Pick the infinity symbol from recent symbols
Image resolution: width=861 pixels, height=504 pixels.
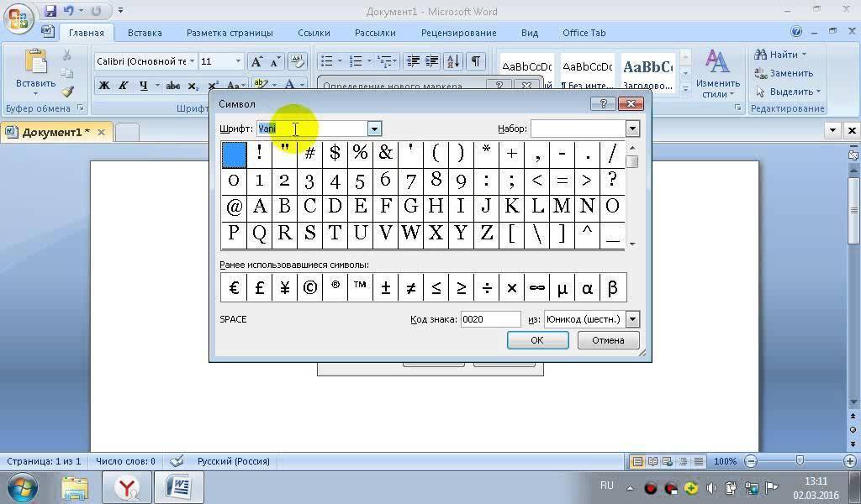coord(536,288)
